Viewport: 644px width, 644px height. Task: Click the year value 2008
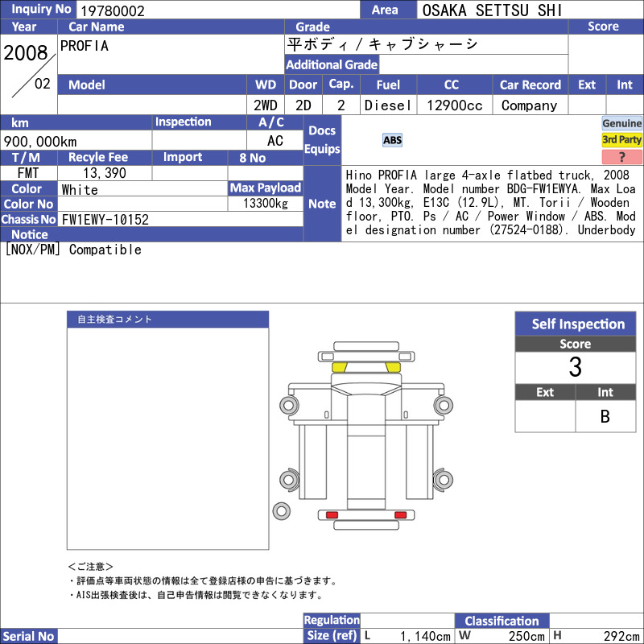[26, 53]
